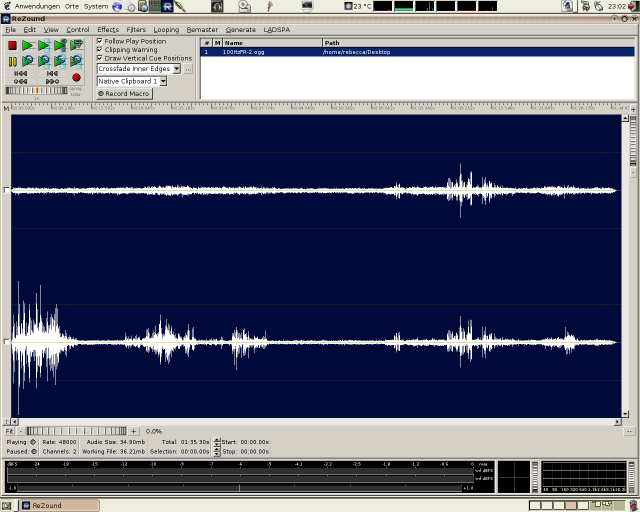Image resolution: width=640 pixels, height=512 pixels.
Task: Play all from the beginning
Action: click(28, 45)
